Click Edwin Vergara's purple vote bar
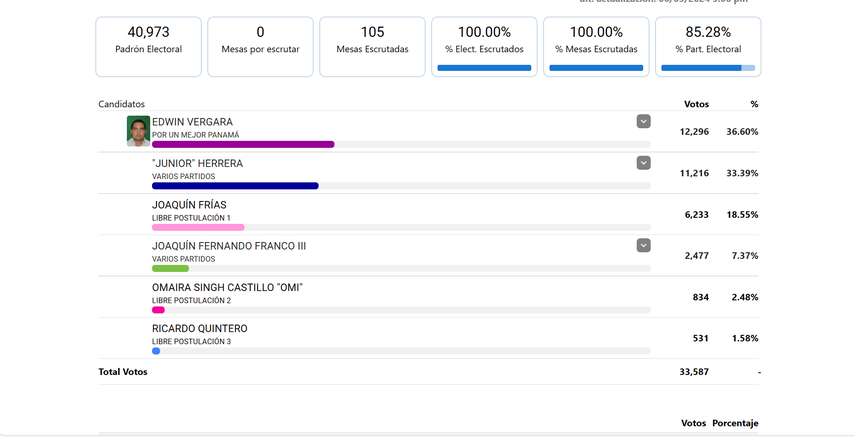The width and height of the screenshot is (855, 437). (243, 144)
